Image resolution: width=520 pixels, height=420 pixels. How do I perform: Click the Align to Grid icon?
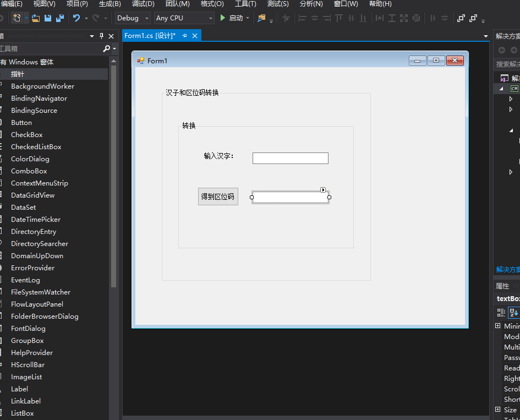pyautogui.click(x=286, y=18)
